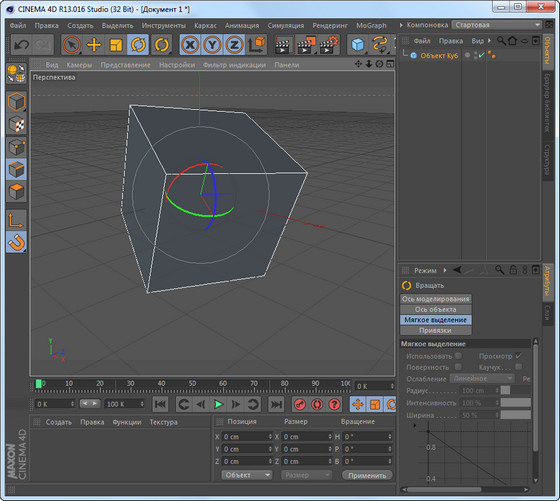Open the Размер dropdown in coordinates
The image size is (560, 501).
click(306, 475)
